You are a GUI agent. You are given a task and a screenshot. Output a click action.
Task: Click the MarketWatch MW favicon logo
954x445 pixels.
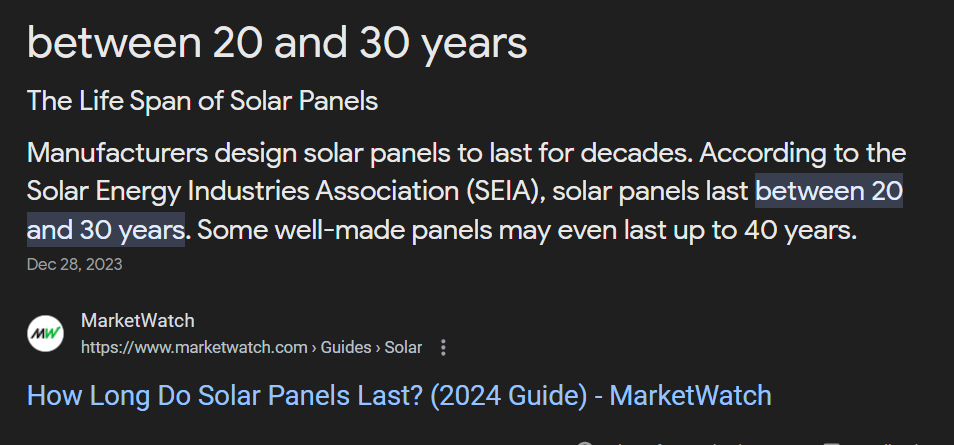tap(46, 334)
